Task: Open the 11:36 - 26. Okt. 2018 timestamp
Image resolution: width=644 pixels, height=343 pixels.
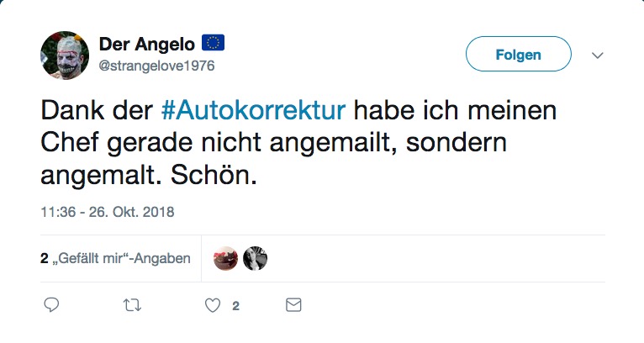Action: (108, 212)
